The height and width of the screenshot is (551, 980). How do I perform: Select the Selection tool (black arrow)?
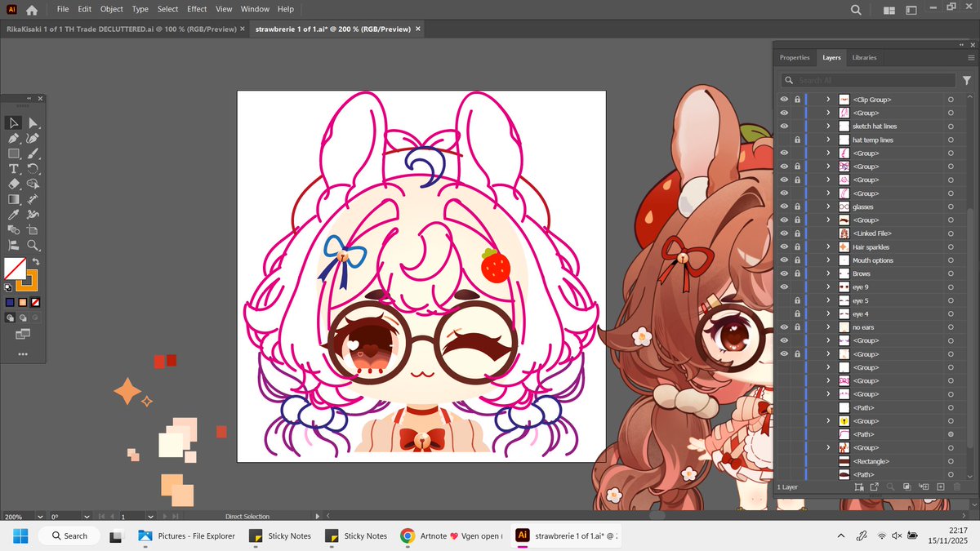tap(14, 123)
